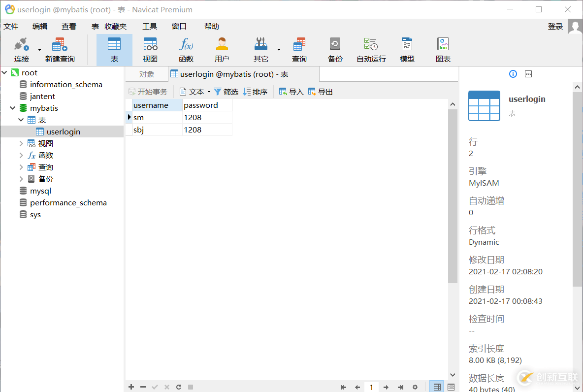Open the 查询 query toolbar icon

point(299,49)
